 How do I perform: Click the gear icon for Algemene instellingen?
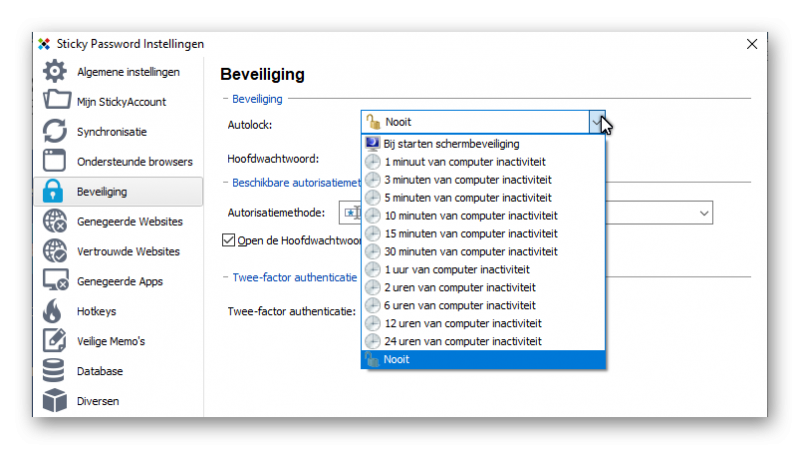click(55, 72)
